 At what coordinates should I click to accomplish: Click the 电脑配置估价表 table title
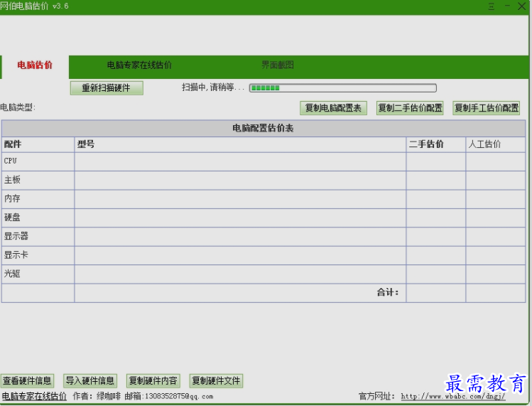[x=264, y=128]
